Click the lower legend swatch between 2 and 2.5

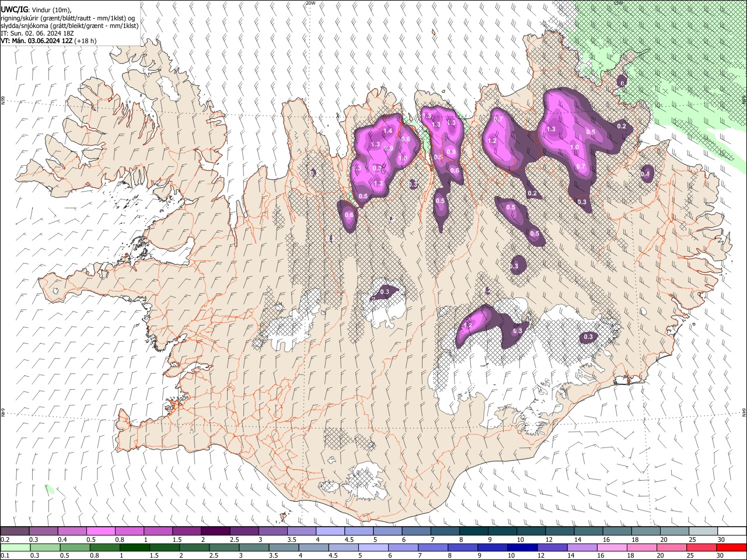click(x=194, y=548)
